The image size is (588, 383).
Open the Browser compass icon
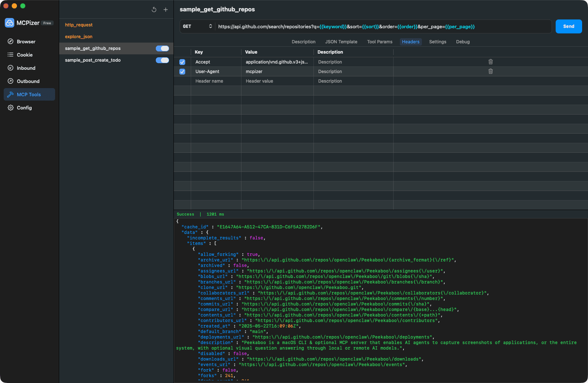11,41
